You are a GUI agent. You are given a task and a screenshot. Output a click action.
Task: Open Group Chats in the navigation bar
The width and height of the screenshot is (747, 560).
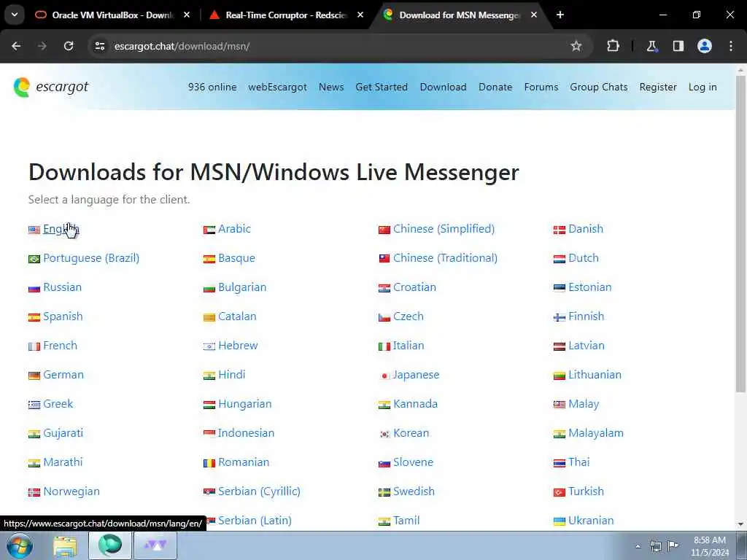tap(599, 87)
